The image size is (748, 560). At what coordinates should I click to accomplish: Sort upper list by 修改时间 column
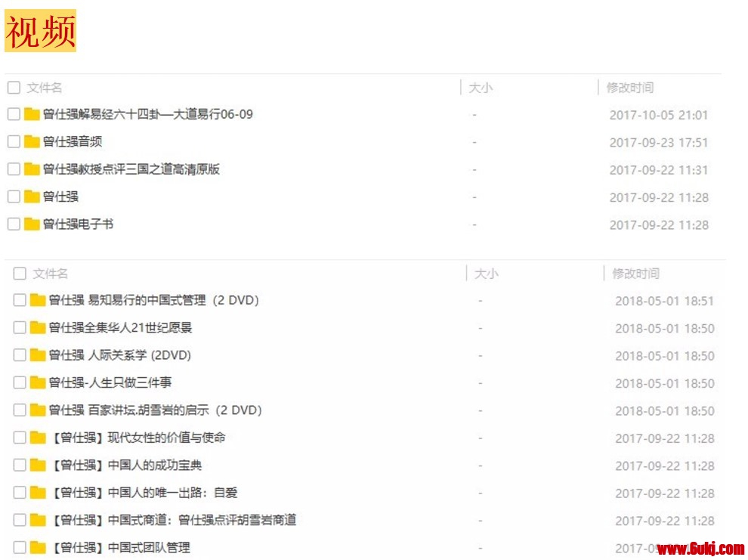[x=630, y=88]
